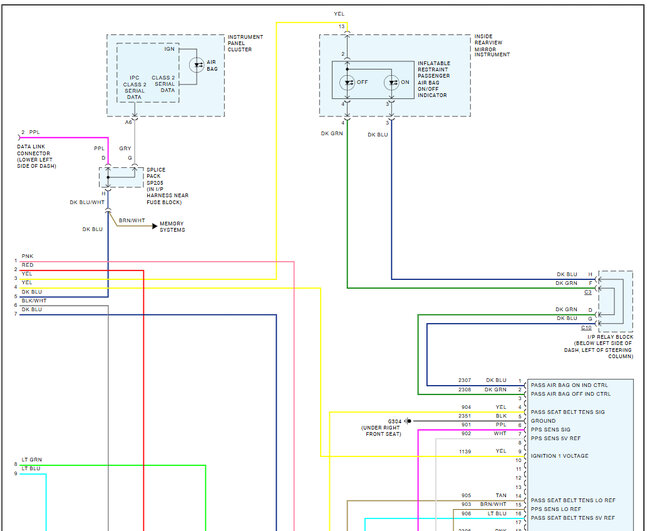Select the INFLATABLE RESTRAINT PASSENGER AIR BAG indicator text
Image resolution: width=650 pixels, height=531 pixels.
[x=434, y=79]
